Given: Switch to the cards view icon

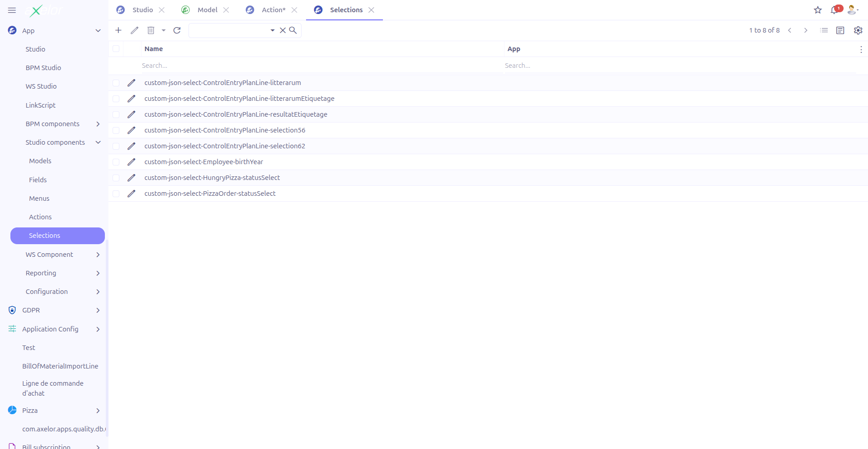Looking at the screenshot, I should pos(840,30).
